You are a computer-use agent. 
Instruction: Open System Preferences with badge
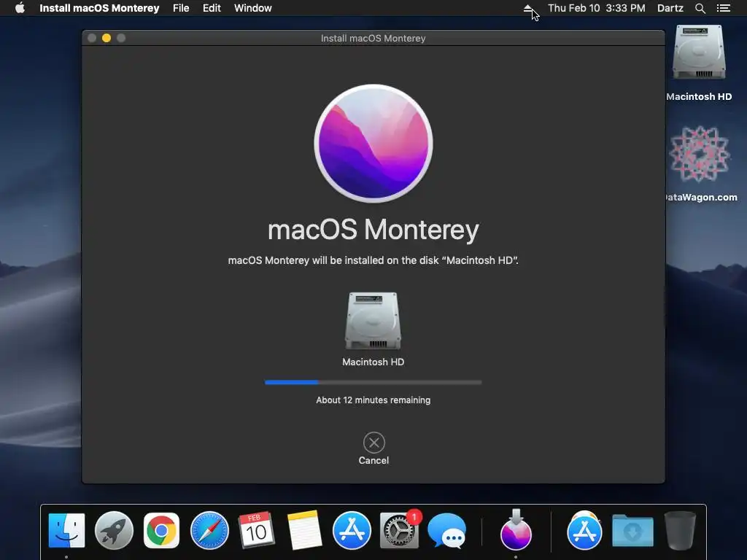click(400, 530)
